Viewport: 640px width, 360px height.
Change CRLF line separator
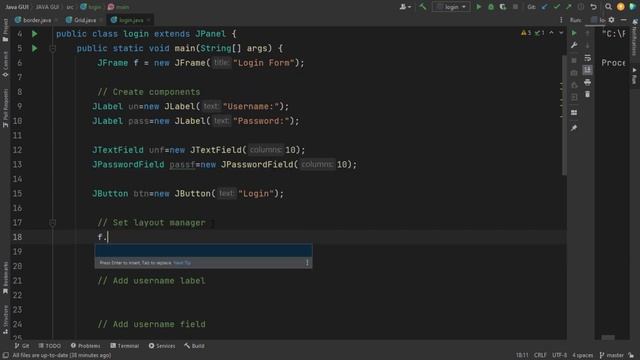(x=540, y=356)
